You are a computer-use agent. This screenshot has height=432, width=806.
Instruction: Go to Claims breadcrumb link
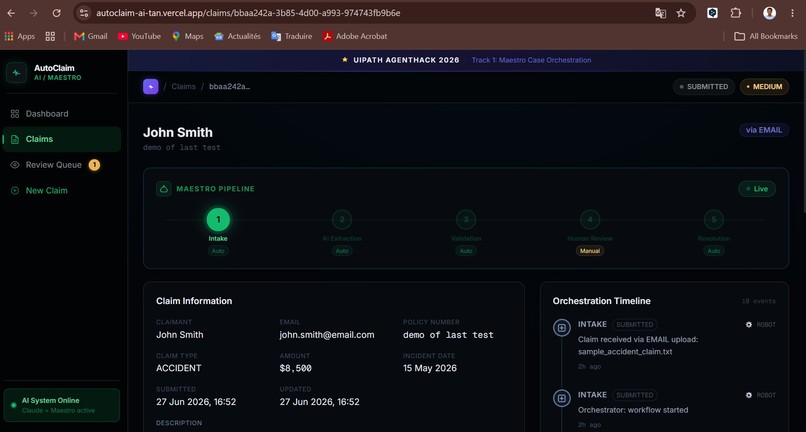(184, 86)
